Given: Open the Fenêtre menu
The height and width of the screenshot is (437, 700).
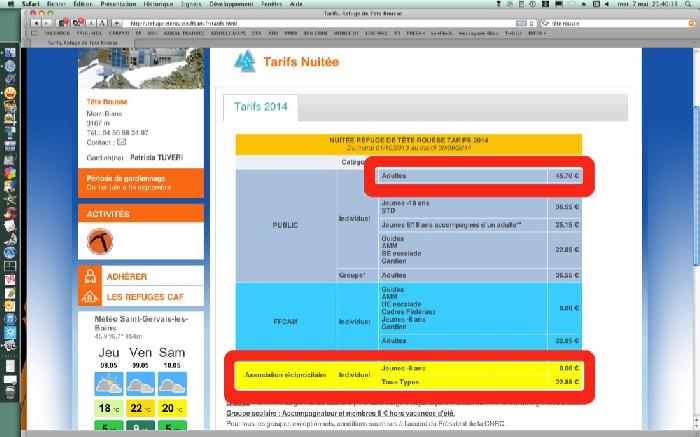Looking at the screenshot, I should [x=272, y=4].
